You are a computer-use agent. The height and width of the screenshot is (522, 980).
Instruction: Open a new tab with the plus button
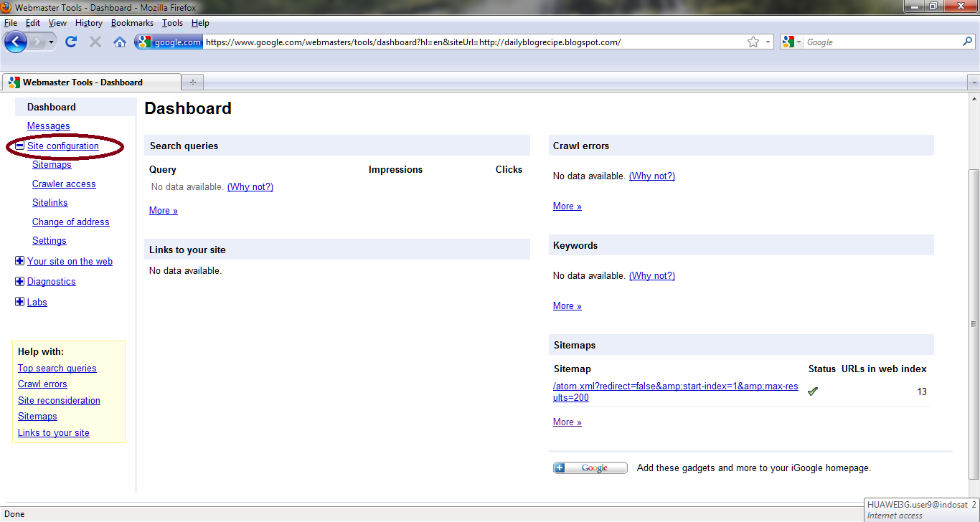[192, 82]
